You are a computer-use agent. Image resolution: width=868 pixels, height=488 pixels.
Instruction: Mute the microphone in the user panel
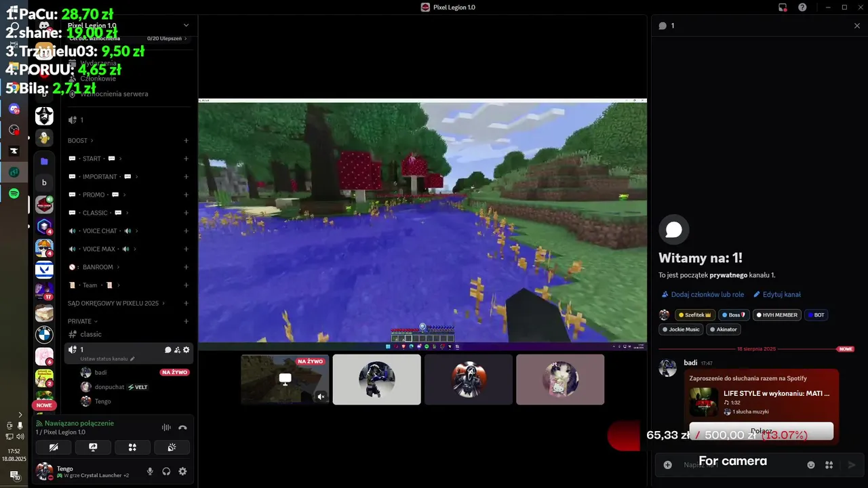click(150, 472)
